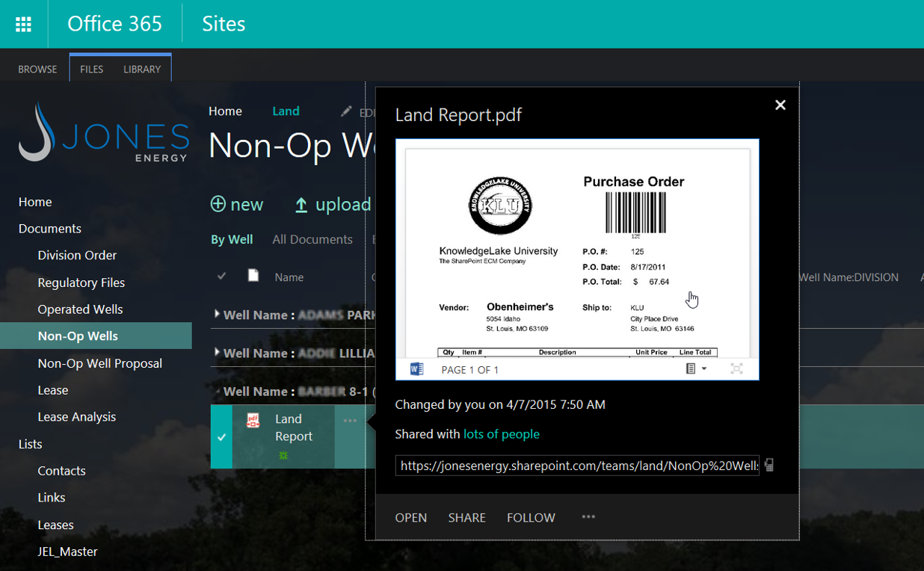Image resolution: width=924 pixels, height=571 pixels.
Task: Click the Land Report.pdf callout title
Action: (458, 115)
